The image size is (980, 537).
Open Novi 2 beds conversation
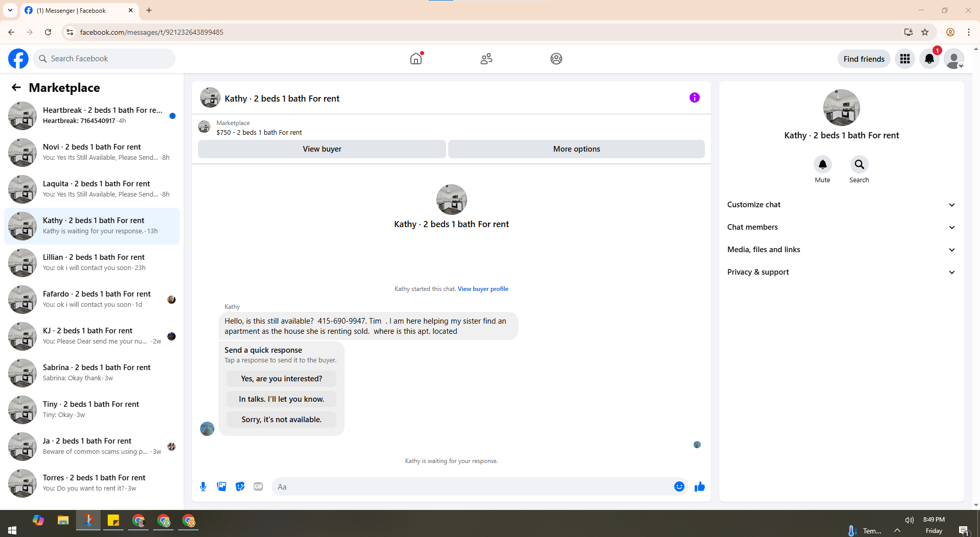tap(92, 153)
